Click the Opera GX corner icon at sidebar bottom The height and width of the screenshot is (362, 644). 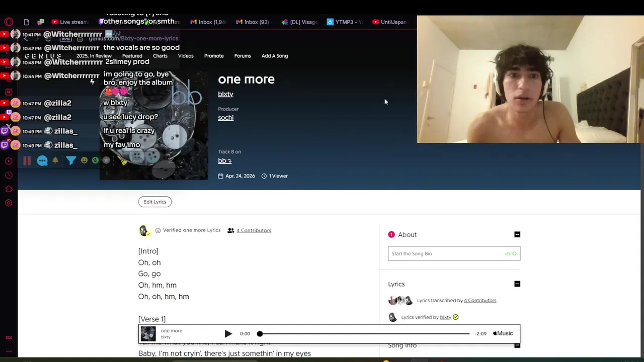(9, 337)
